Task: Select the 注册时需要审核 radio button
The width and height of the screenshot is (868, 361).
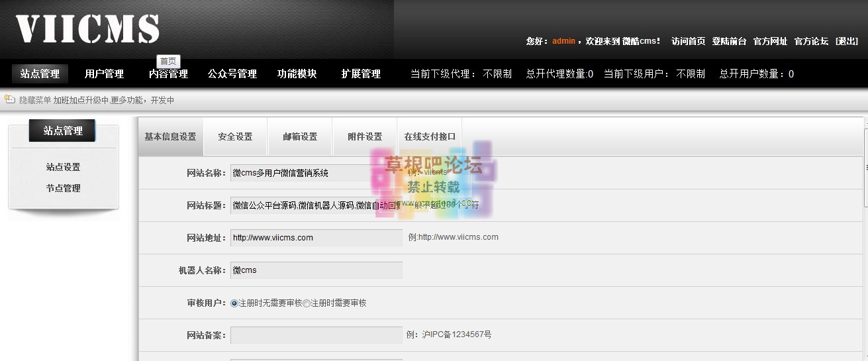Action: [307, 303]
